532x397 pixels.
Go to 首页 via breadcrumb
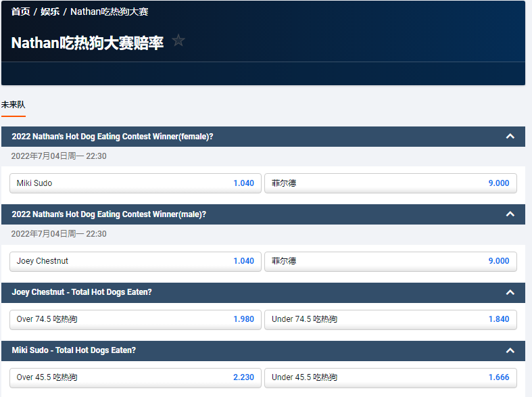20,11
